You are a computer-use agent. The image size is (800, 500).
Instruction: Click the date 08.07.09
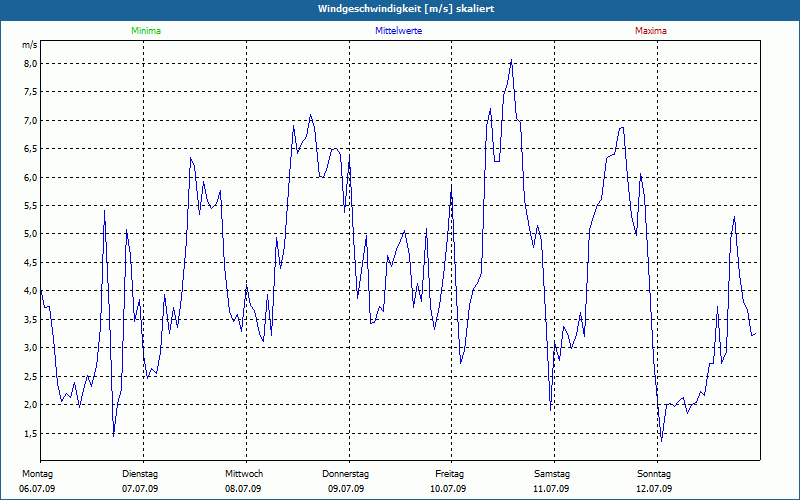pyautogui.click(x=243, y=489)
